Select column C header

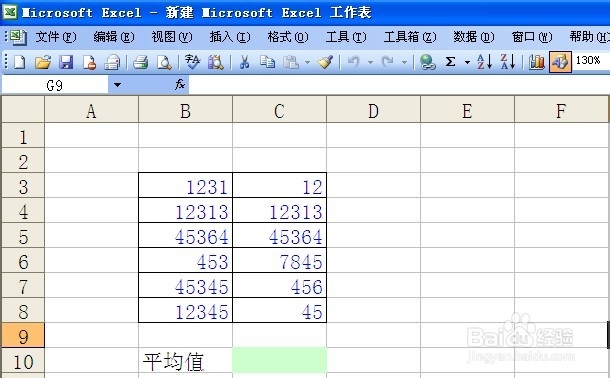point(279,110)
